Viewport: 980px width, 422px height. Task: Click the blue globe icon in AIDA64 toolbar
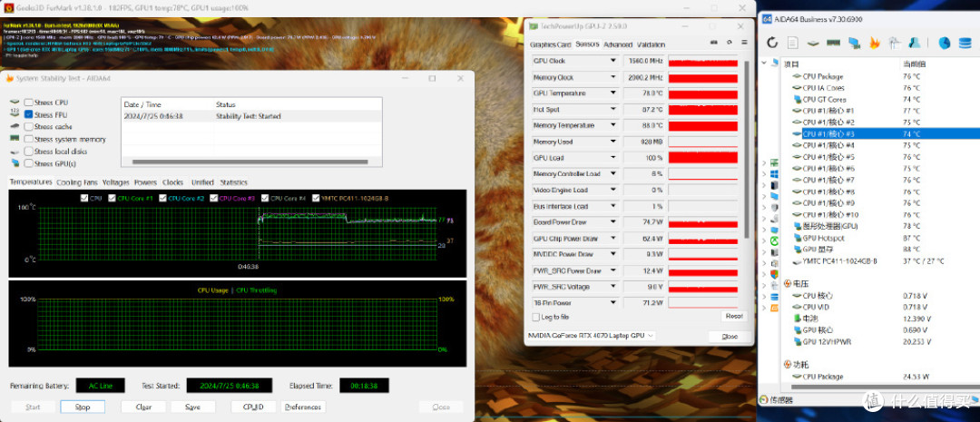tap(945, 43)
